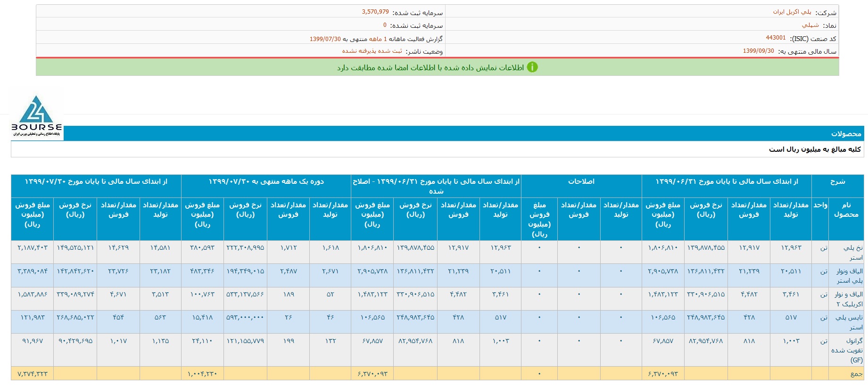Click monthly sales rate ۱۲۱,۱۵۵,۷۷۹

coord(245,341)
